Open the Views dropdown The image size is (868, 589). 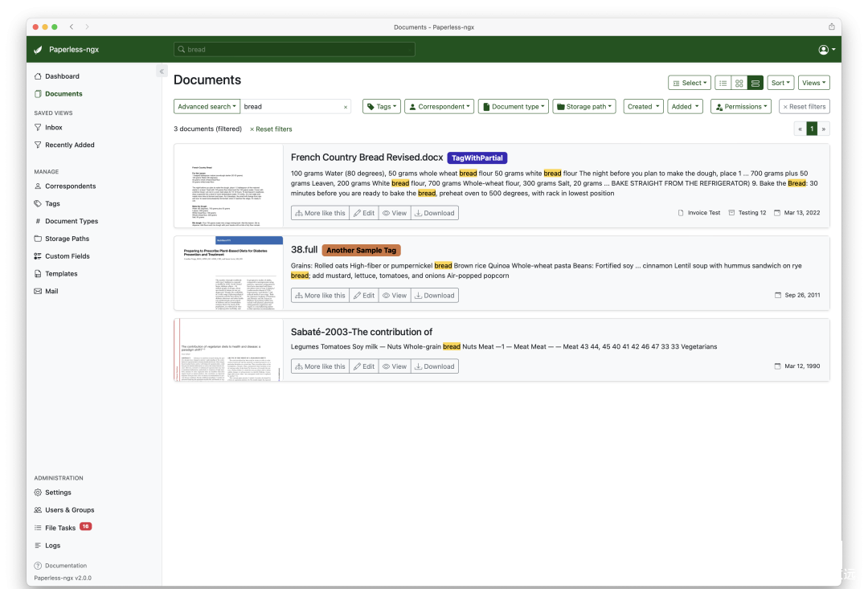[x=813, y=83]
